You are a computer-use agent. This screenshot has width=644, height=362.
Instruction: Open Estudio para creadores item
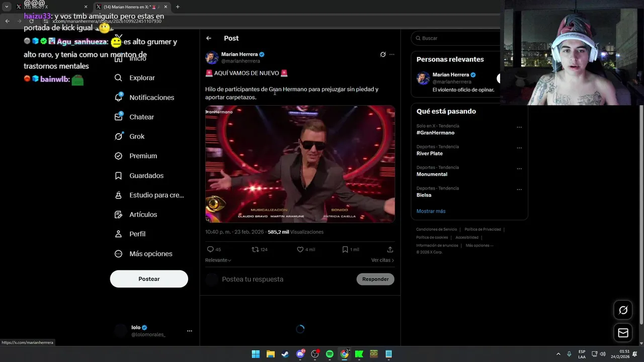coord(149,195)
